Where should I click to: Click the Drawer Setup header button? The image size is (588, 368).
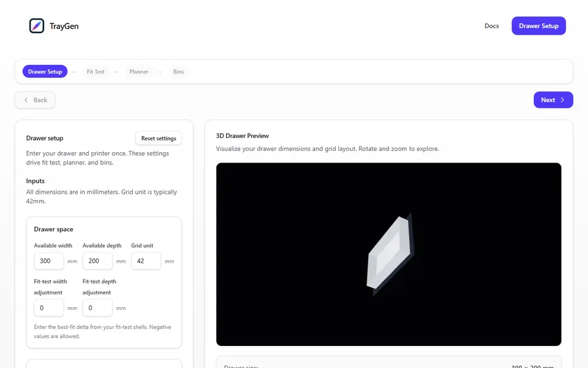point(538,26)
